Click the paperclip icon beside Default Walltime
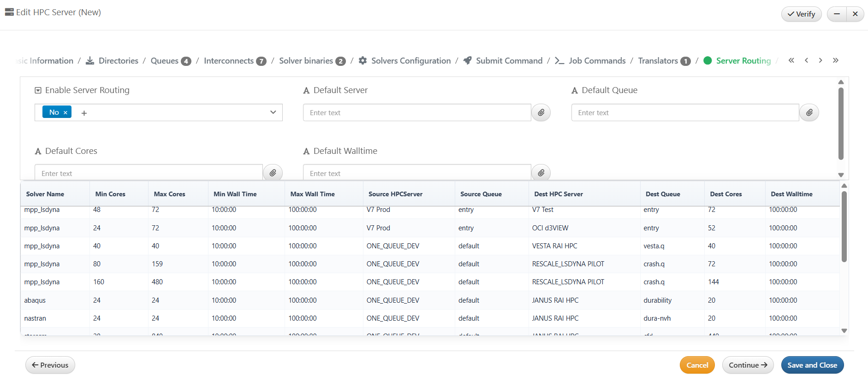 pyautogui.click(x=541, y=173)
